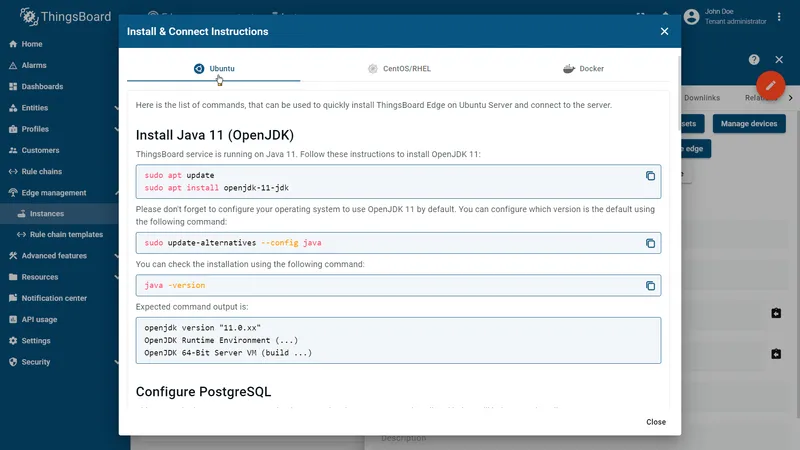Viewport: 800px width, 450px height.
Task: Click the Edge management antenna icon
Action: pos(13,193)
